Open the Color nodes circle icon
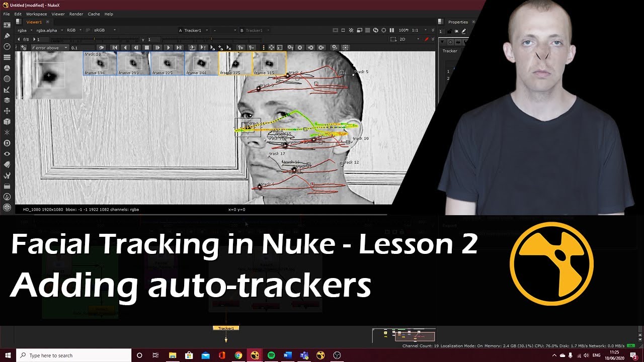This screenshot has width=644, height=362. (7, 68)
